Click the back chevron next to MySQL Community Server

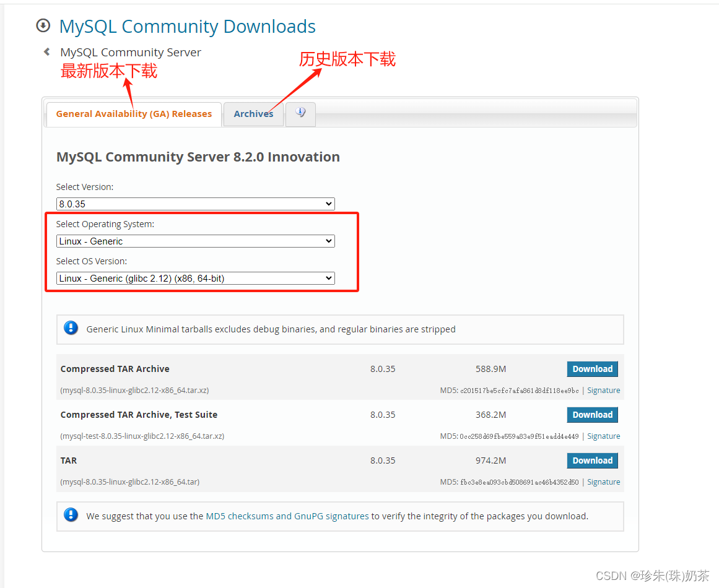pos(47,52)
